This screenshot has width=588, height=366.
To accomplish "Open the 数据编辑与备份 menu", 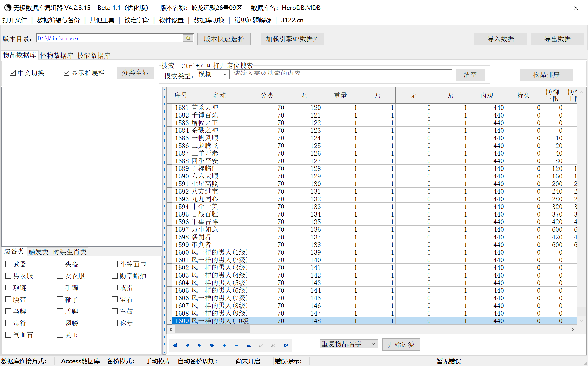I will (x=58, y=20).
